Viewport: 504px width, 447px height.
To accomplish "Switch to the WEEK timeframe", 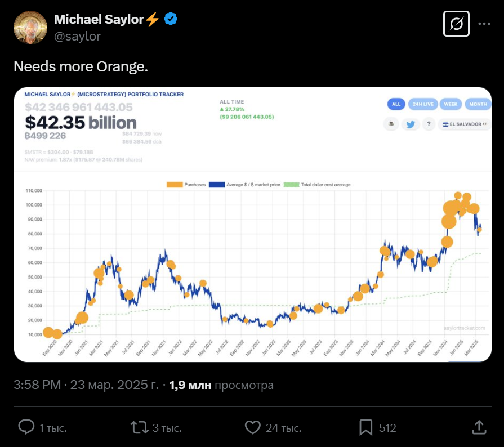I will click(450, 104).
